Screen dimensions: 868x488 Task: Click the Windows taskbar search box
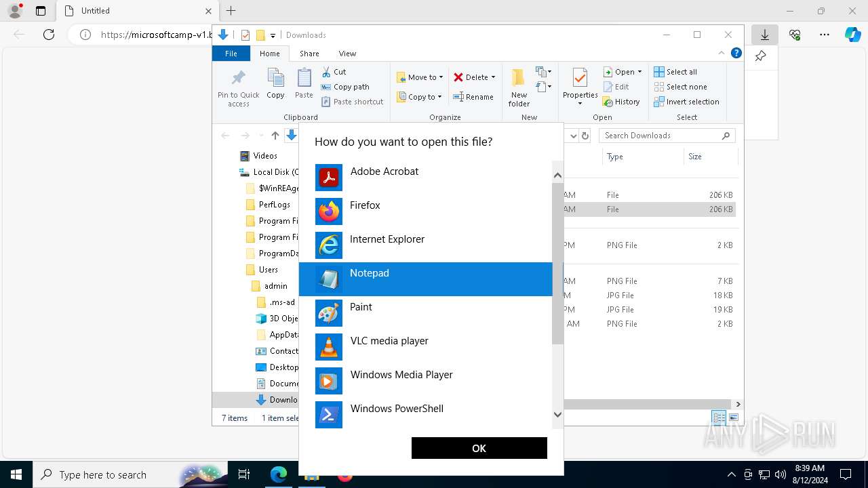click(x=130, y=474)
